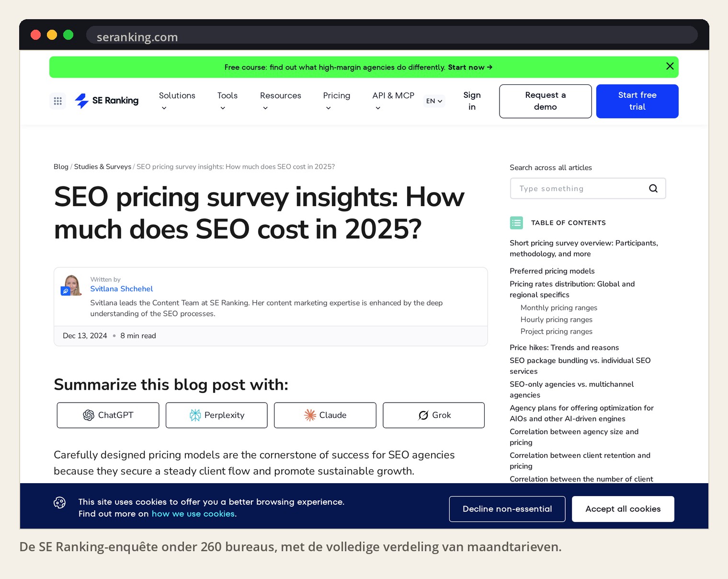Click the search magnifier icon
728x579 pixels.
[653, 188]
